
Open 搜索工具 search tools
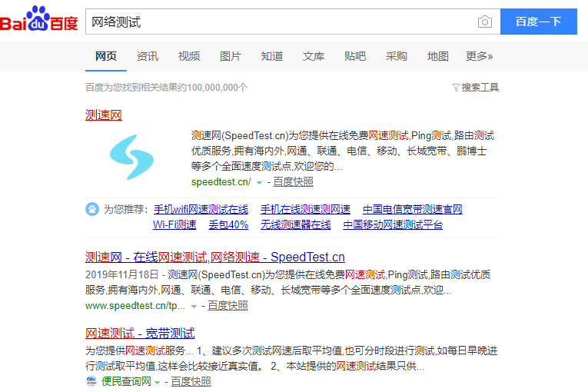click(476, 88)
